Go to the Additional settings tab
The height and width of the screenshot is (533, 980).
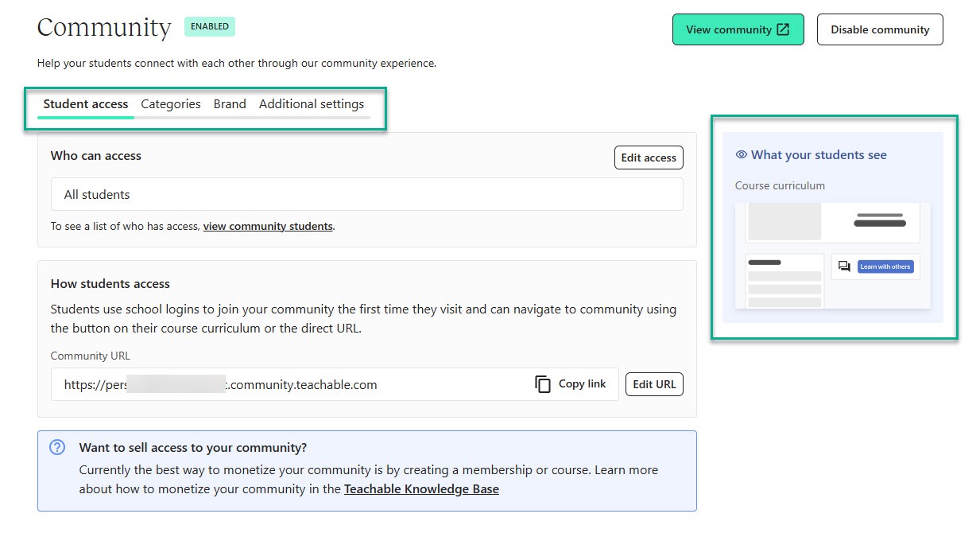pyautogui.click(x=312, y=104)
